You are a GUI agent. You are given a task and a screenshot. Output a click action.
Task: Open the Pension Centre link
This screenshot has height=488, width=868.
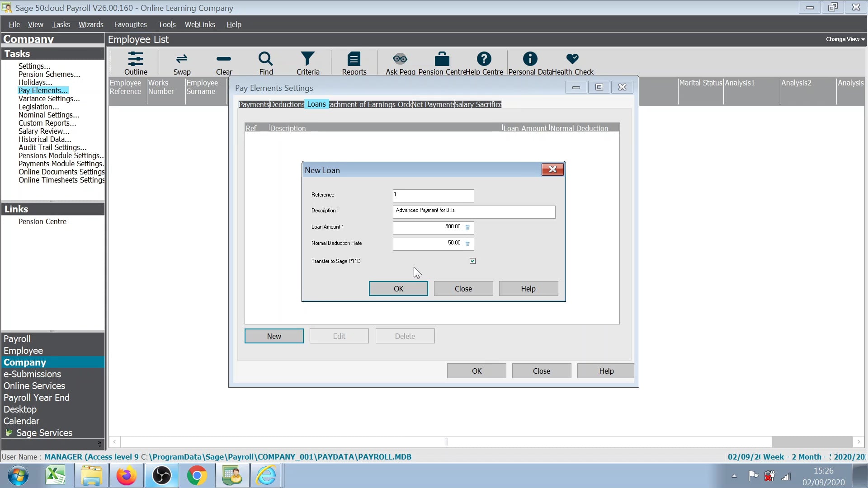pyautogui.click(x=42, y=221)
